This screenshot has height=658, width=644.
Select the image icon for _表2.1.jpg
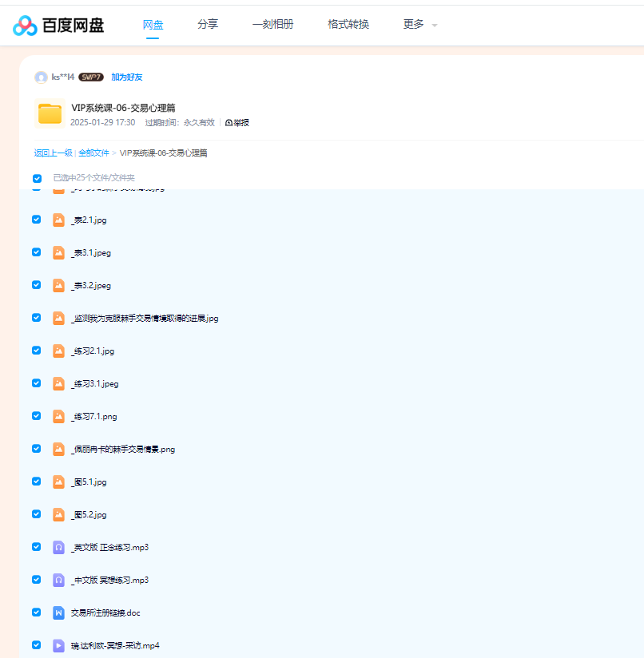(58, 220)
